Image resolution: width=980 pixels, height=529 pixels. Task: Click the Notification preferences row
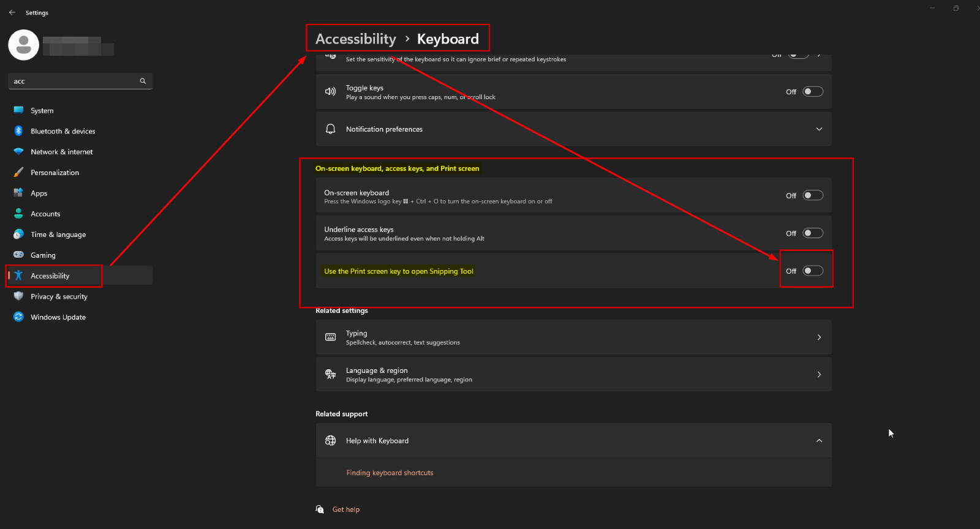pyautogui.click(x=573, y=129)
